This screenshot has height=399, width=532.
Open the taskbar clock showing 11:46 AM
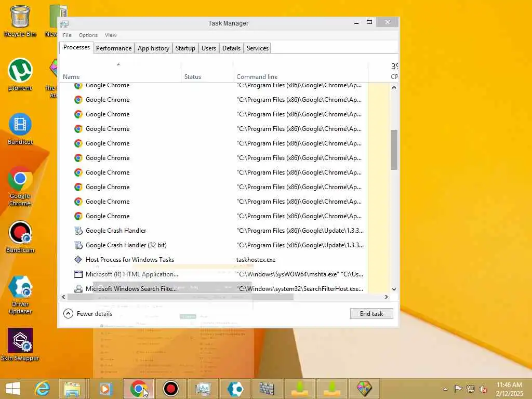(509, 389)
